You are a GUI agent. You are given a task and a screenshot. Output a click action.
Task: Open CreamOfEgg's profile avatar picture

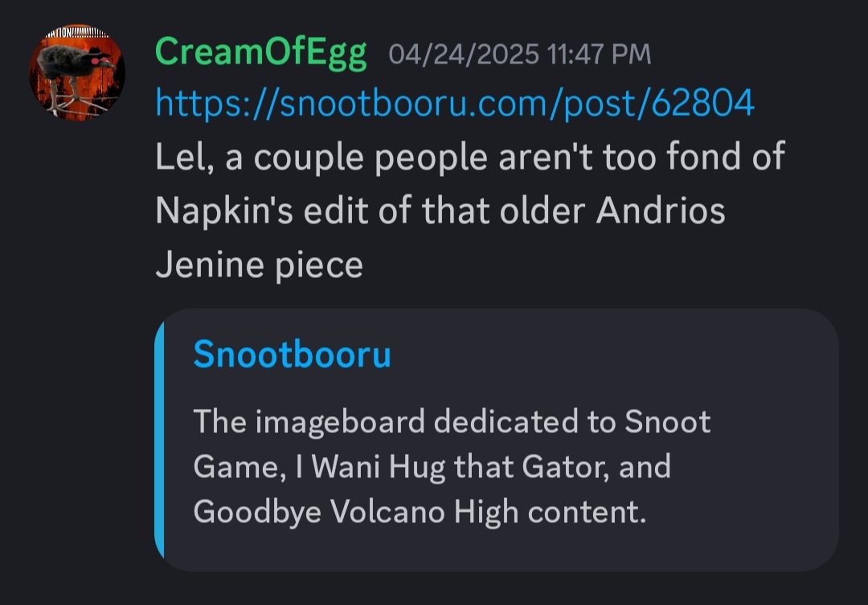coord(77,72)
